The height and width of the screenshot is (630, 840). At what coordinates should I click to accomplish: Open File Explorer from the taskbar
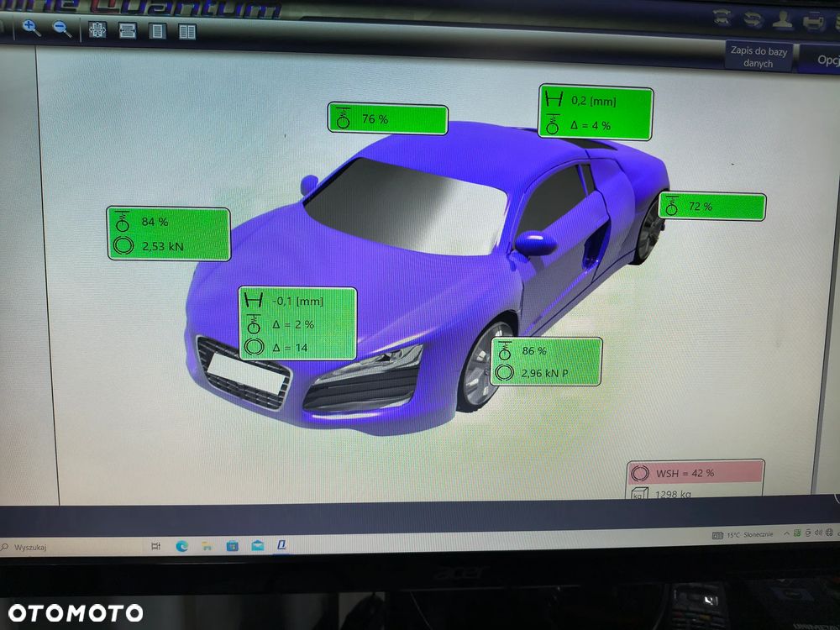(207, 546)
